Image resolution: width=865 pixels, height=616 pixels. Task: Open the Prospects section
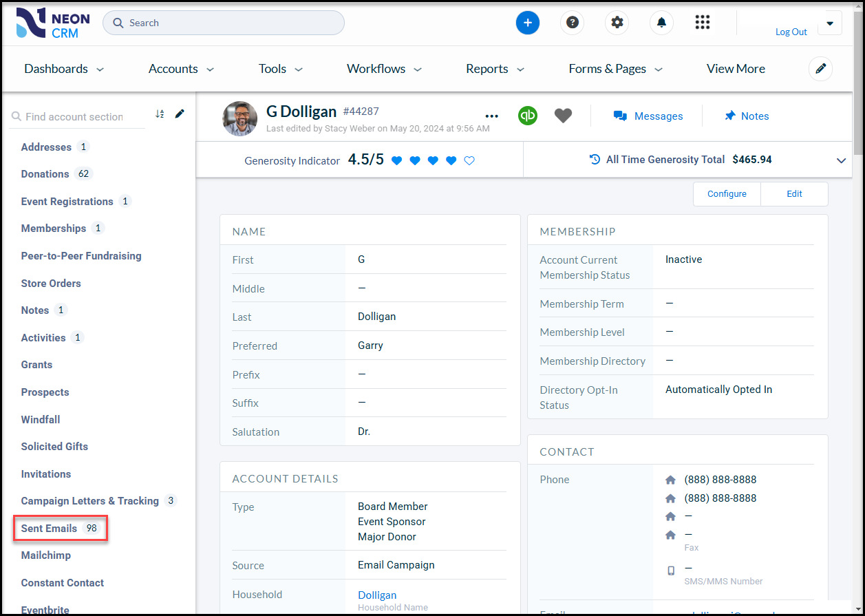point(45,392)
